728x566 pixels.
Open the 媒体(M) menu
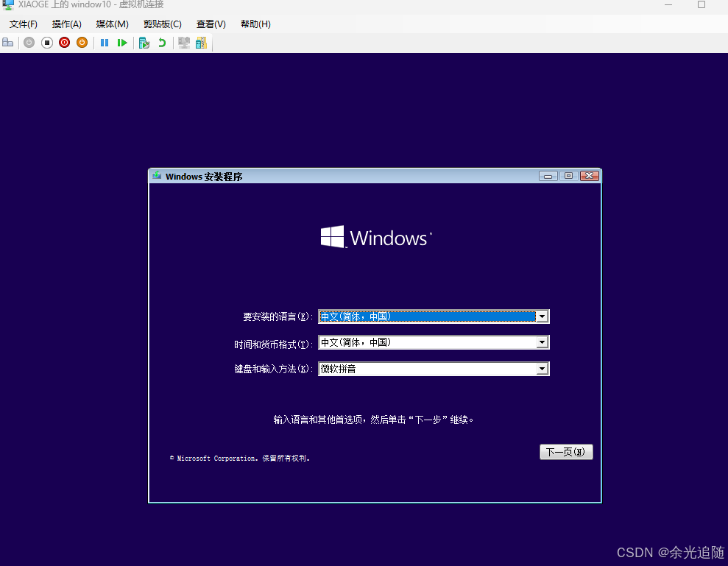112,24
